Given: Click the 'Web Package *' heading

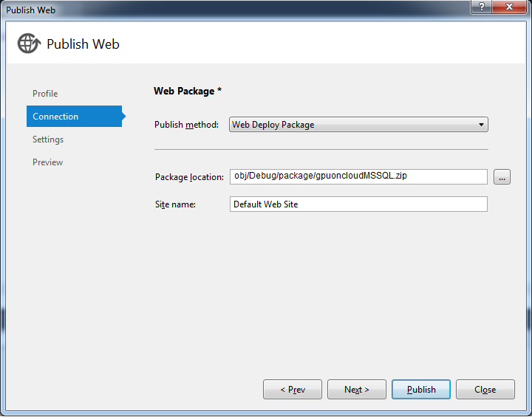Looking at the screenshot, I should pos(188,91).
